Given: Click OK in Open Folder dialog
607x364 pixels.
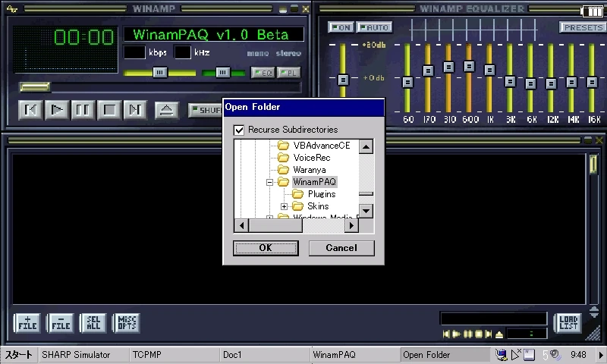Looking at the screenshot, I should pos(266,248).
